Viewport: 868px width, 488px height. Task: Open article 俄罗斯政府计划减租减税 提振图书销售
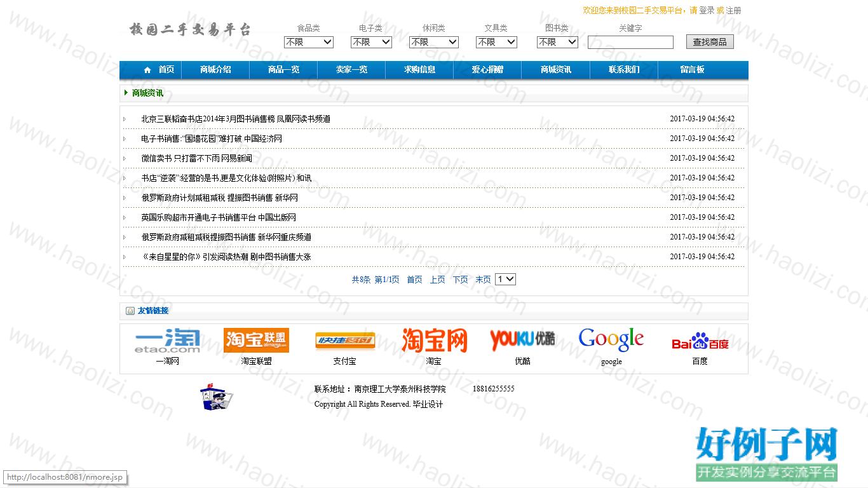(219, 198)
